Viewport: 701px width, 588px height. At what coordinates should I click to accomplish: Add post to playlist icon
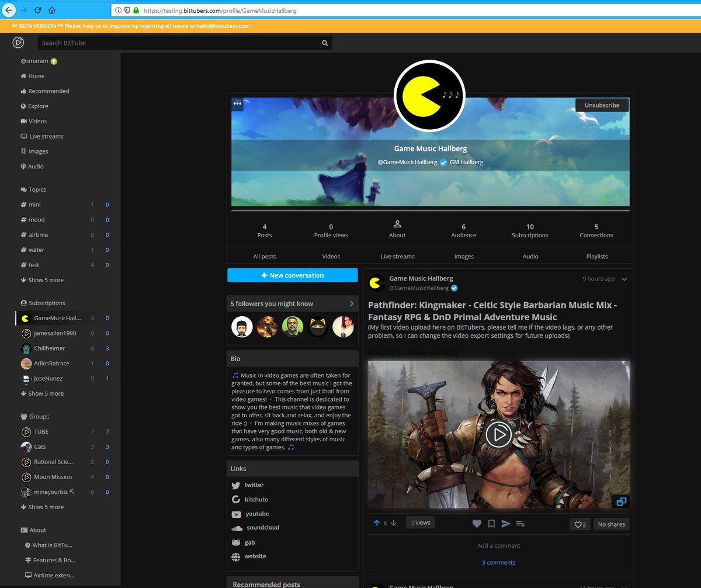click(520, 524)
